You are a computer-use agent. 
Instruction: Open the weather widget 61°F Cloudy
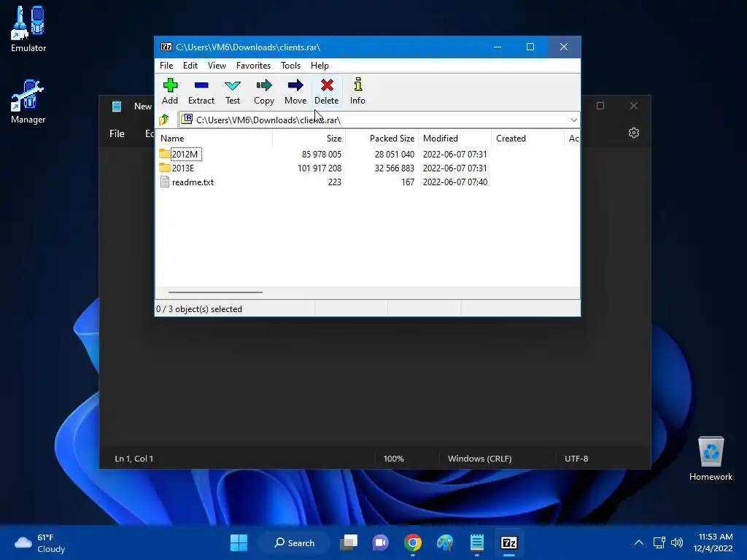(40, 542)
